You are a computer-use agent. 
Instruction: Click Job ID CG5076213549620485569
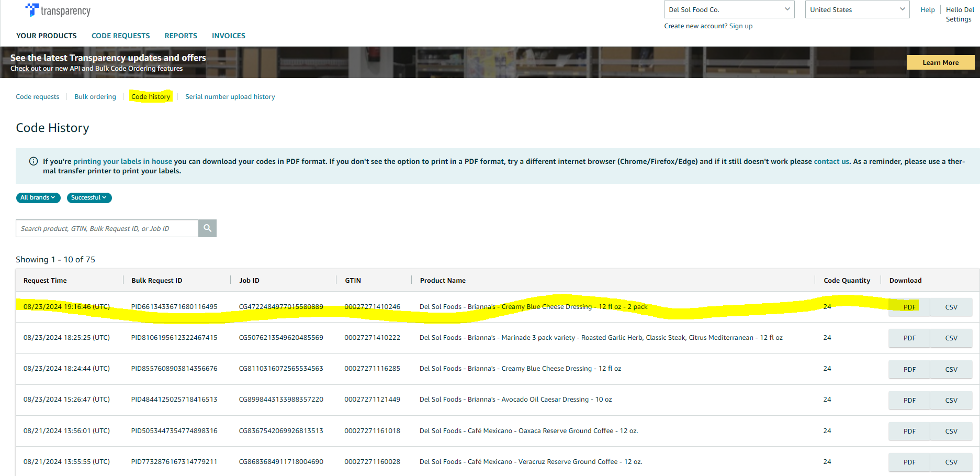281,337
